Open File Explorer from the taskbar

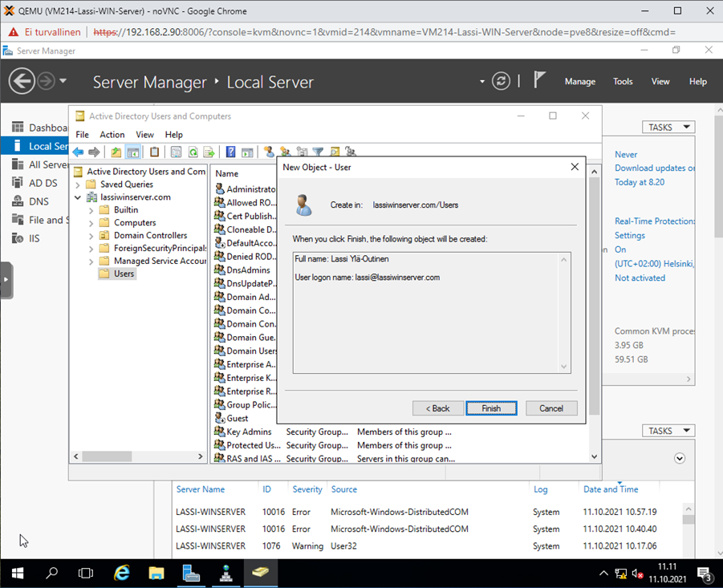156,573
